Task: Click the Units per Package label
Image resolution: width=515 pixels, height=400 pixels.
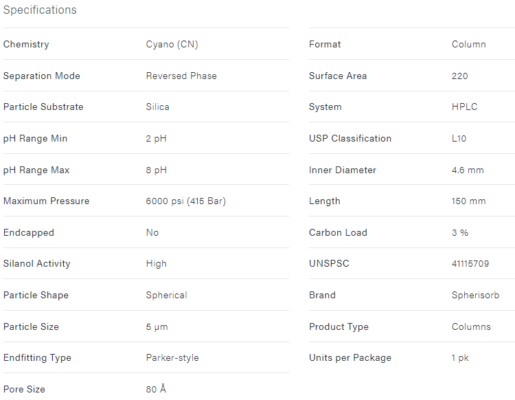Action: 350,358
